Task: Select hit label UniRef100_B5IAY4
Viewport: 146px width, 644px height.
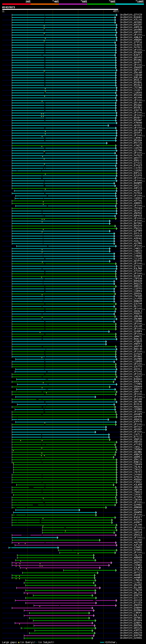Action: [131, 620]
